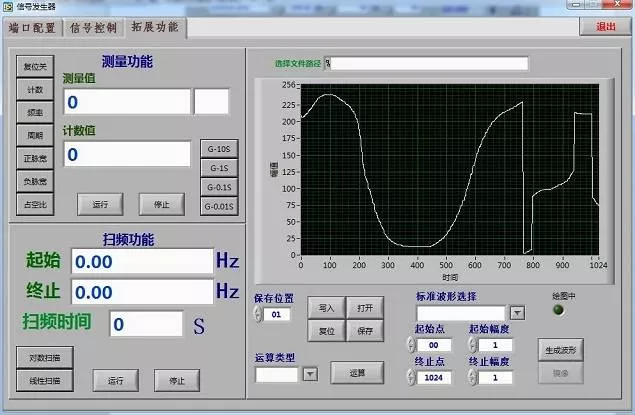Open the 标准波形选择 waveform dropdown
This screenshot has width=635, height=415.
[x=517, y=313]
